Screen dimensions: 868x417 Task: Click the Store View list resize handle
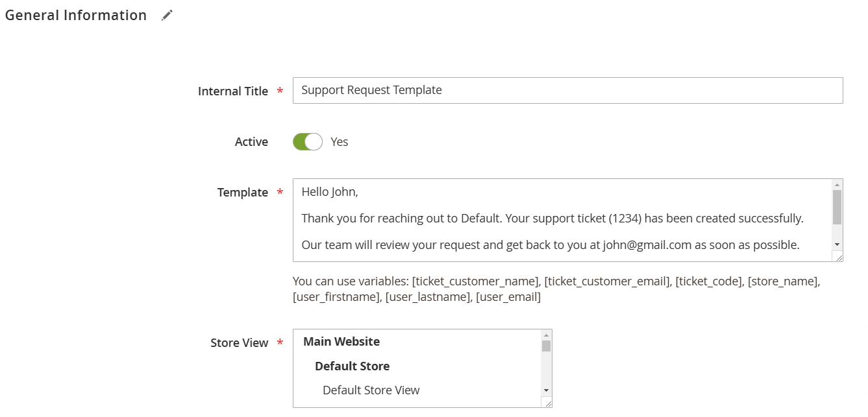click(x=547, y=403)
